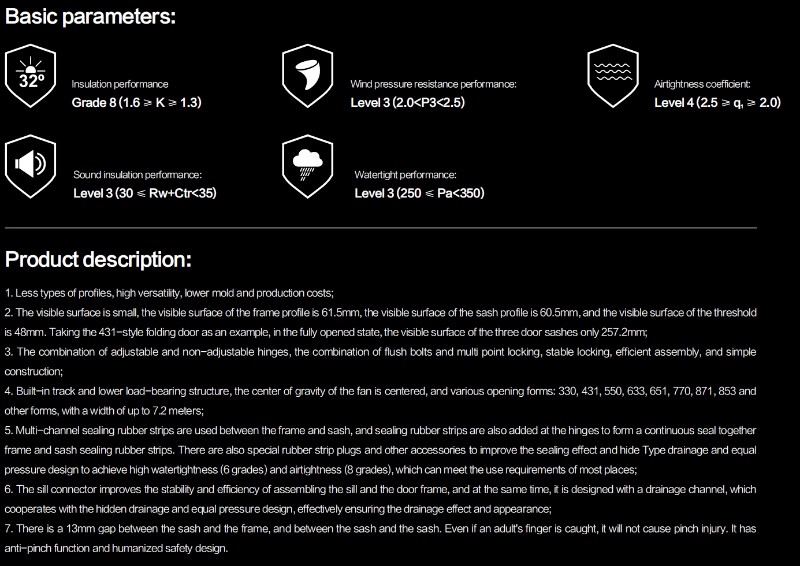
Task: Click description item 7 about 13mm gap
Action: coord(381,538)
